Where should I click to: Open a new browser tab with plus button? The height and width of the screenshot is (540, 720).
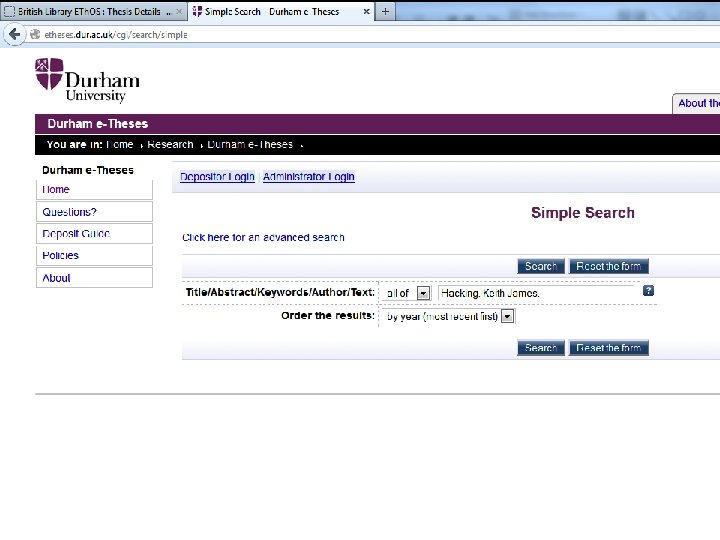click(385, 11)
